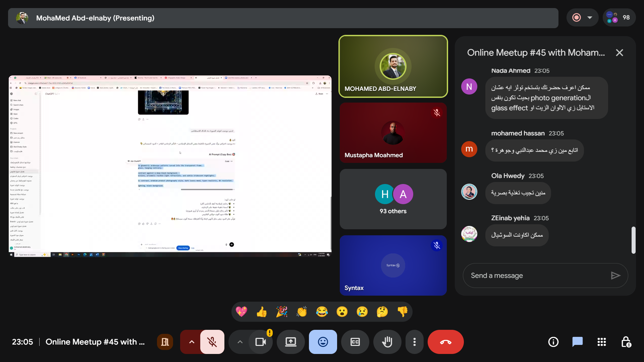
Task: Send the party popper reaction
Action: 282,312
